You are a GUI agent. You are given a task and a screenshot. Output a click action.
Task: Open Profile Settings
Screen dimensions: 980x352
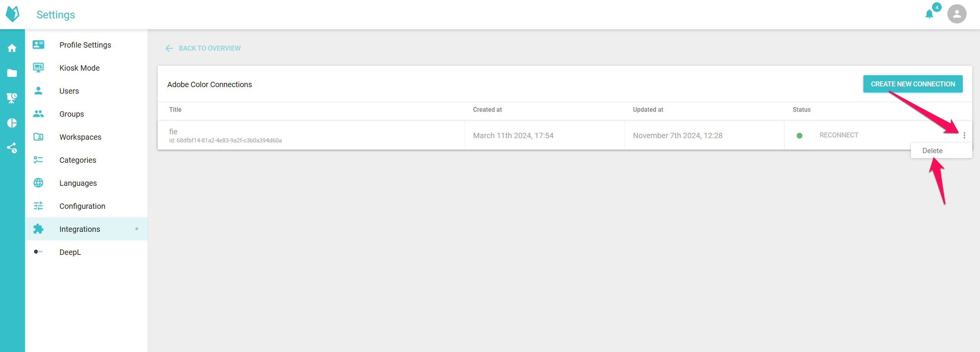[86, 45]
